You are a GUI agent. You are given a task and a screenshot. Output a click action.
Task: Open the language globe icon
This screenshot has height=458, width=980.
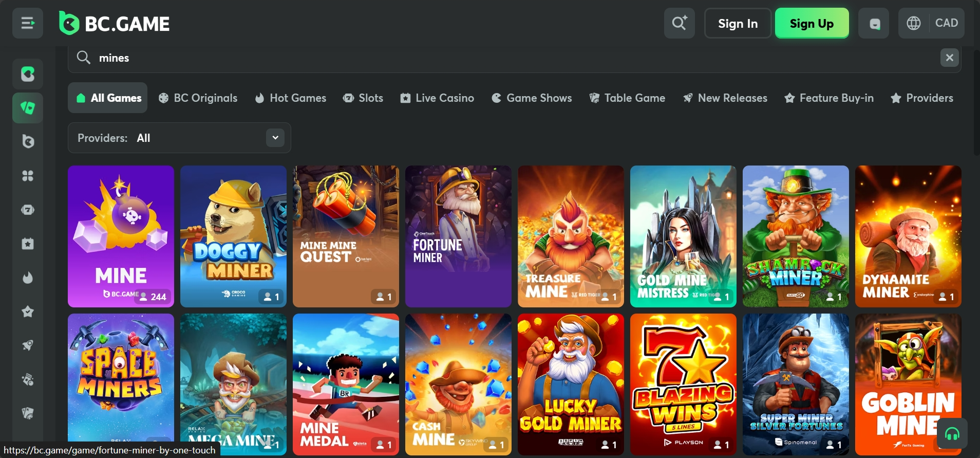pyautogui.click(x=914, y=23)
